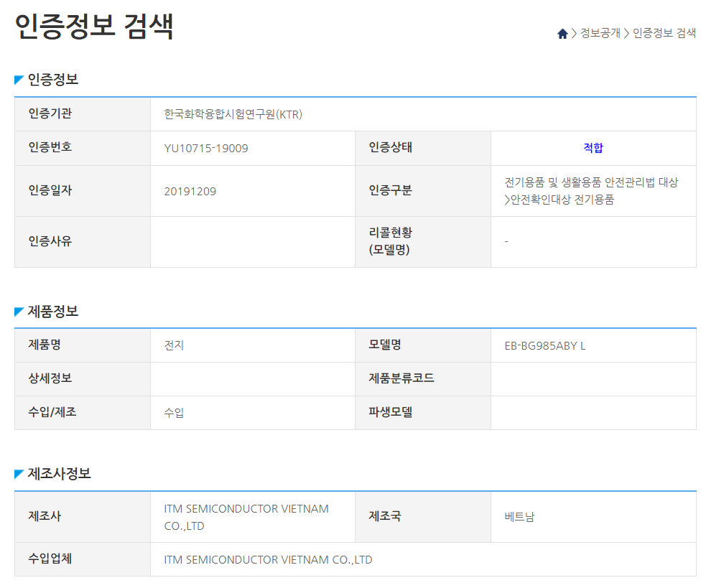706x588 pixels.
Task: Click the 한국화학융합시험연구원(KTR) agency value
Action: point(233,114)
